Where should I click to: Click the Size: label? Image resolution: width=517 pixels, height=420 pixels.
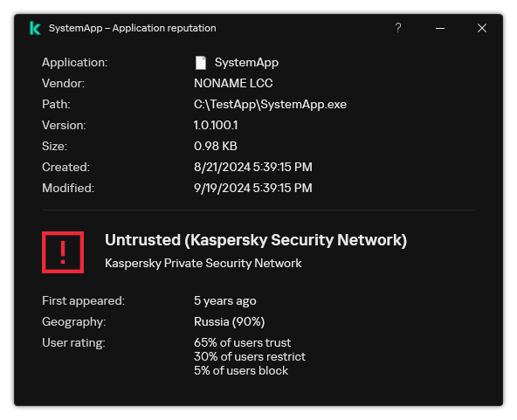(x=54, y=146)
